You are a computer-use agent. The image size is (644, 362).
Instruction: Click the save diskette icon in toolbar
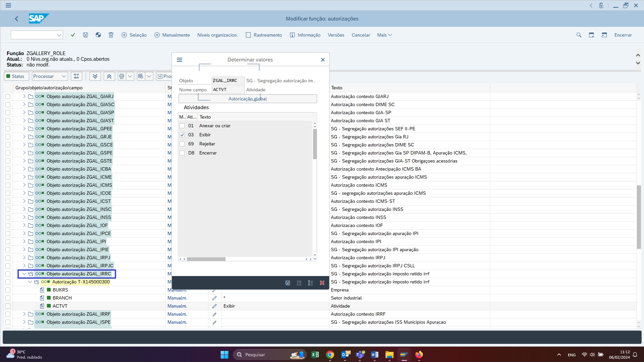point(86,35)
